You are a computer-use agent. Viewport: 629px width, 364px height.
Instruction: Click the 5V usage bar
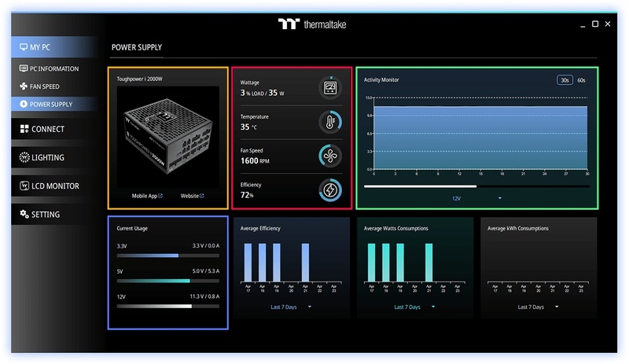pyautogui.click(x=168, y=281)
